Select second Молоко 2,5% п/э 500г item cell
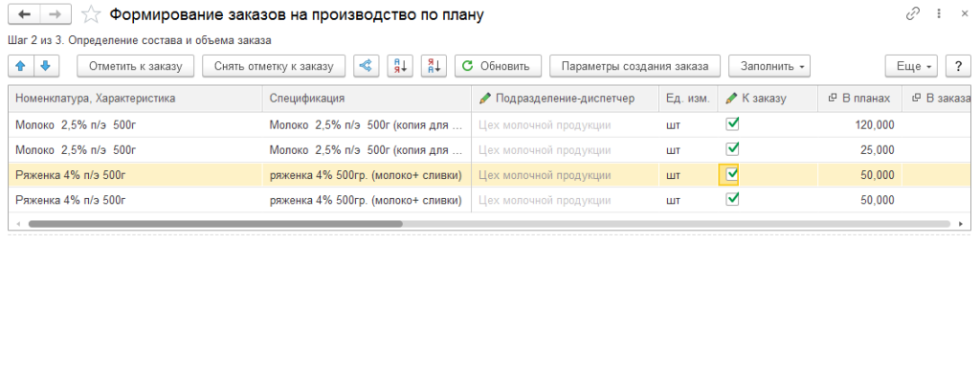980x377 pixels. 136,150
